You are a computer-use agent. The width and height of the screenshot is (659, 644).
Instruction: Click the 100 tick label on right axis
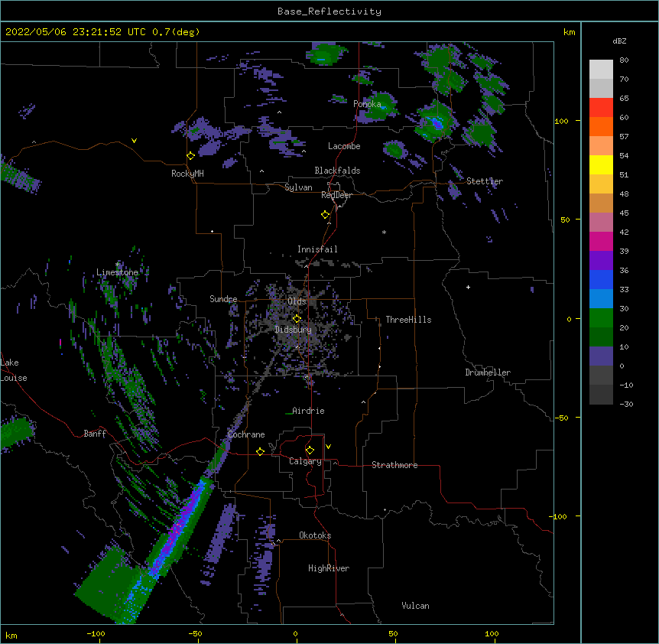point(561,121)
